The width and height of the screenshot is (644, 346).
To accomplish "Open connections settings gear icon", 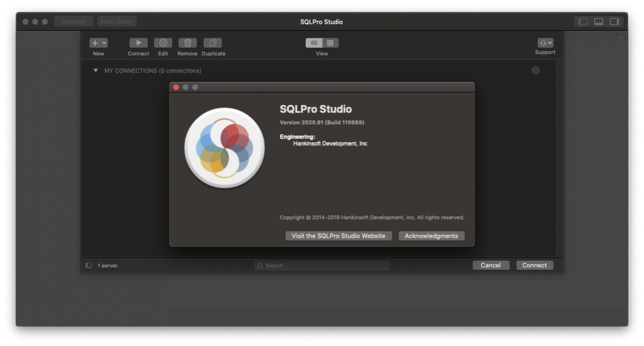I will tap(536, 70).
